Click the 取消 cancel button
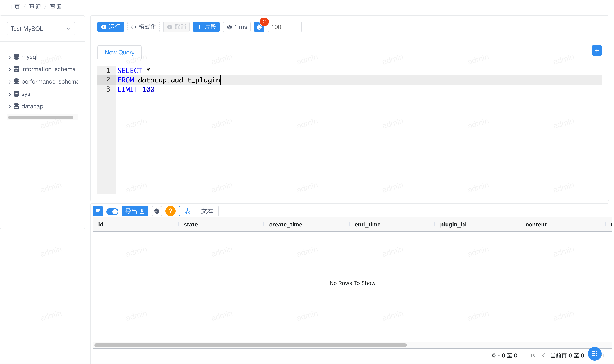This screenshot has width=614, height=364. tap(176, 27)
